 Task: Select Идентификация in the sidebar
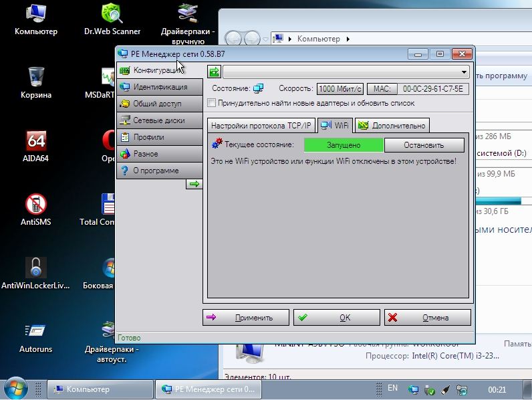coord(159,87)
